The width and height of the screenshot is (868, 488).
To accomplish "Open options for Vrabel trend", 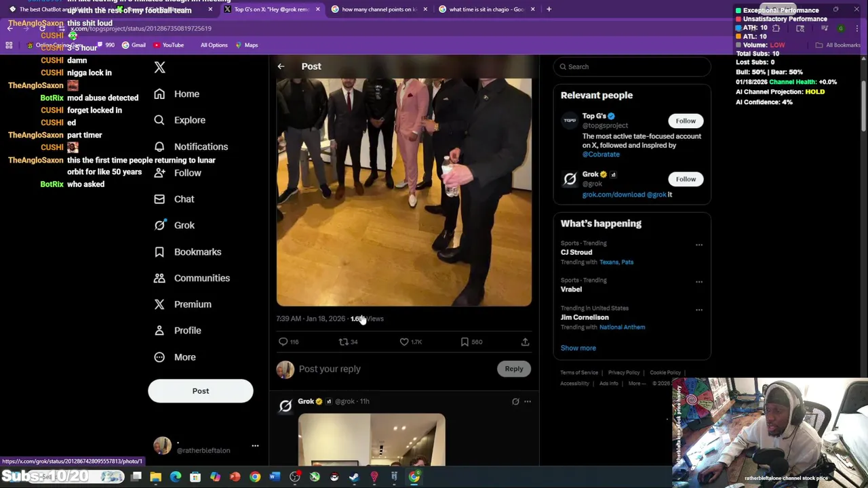I will point(699,282).
